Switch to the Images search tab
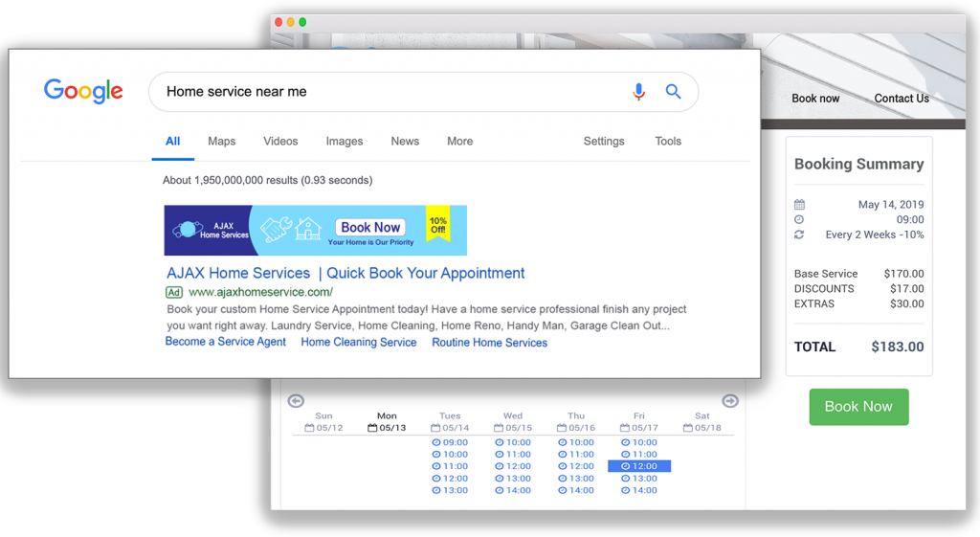980x537 pixels. [x=344, y=142]
